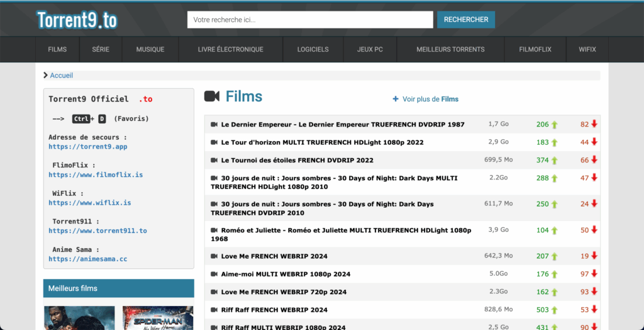Screen dimensions: 644x330
Task: Open Roméo et Juliette MULTI TRUEFRENCH 1968
Action: point(341,234)
